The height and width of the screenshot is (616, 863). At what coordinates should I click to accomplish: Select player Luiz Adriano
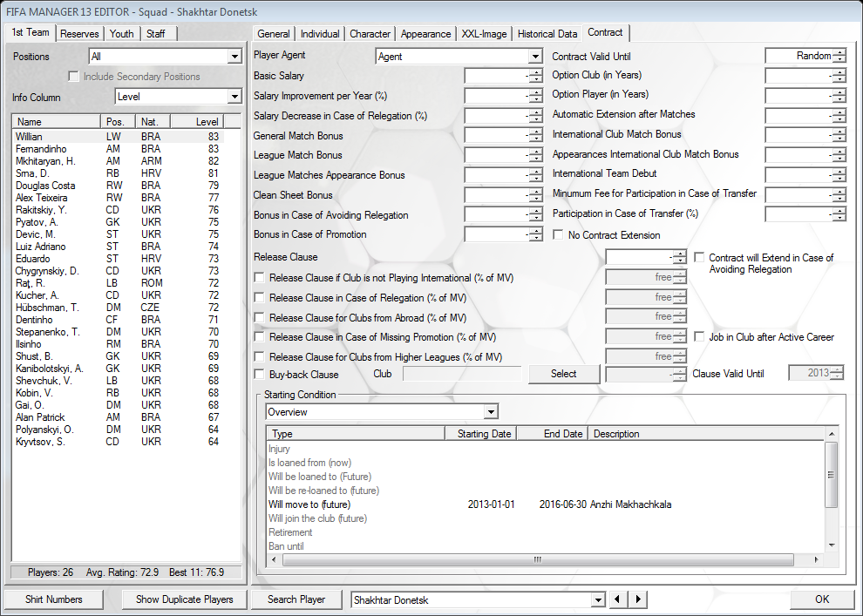119,247
